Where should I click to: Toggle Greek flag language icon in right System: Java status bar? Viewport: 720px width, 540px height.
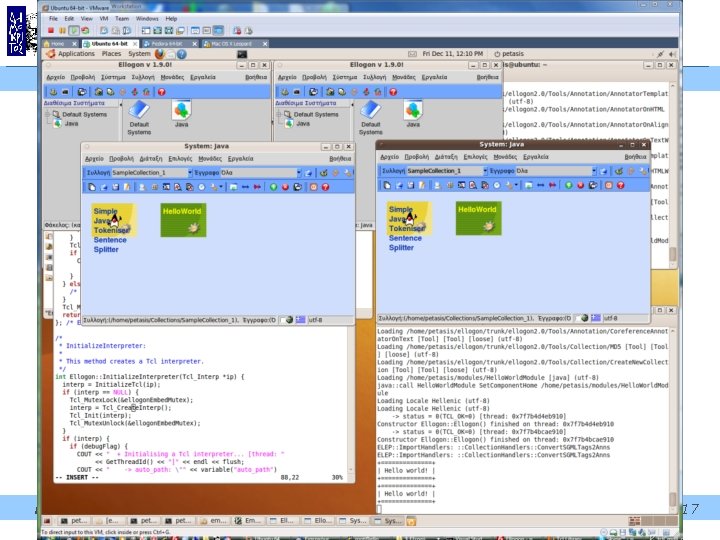596,318
